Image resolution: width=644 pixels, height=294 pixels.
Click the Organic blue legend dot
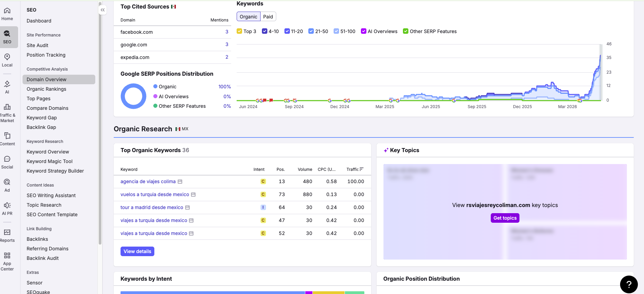[x=155, y=86]
